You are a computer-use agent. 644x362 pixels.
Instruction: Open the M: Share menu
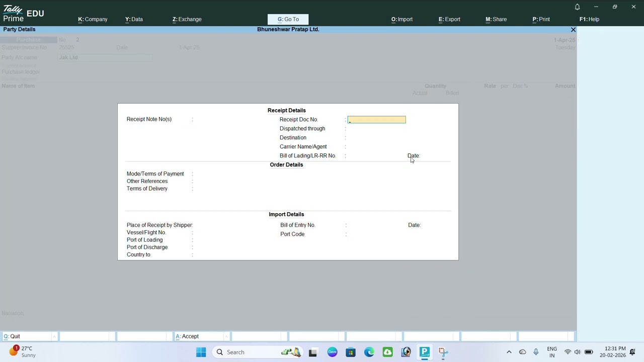[x=496, y=19]
